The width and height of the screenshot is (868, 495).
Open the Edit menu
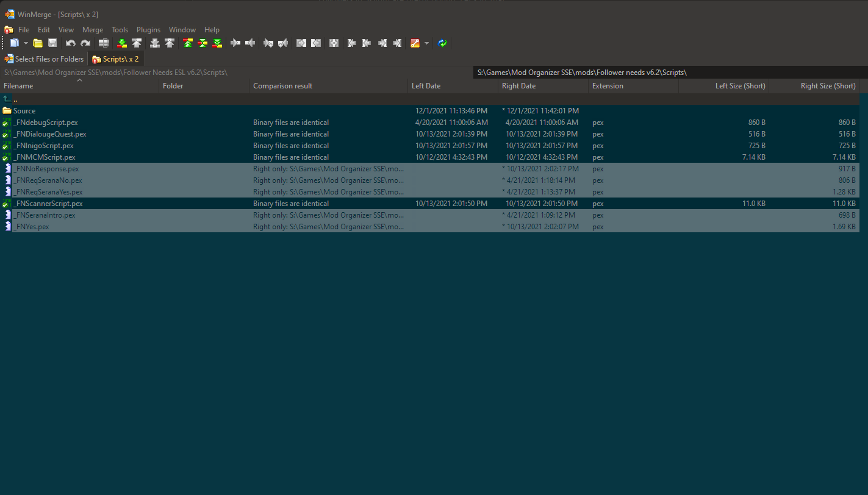click(44, 30)
